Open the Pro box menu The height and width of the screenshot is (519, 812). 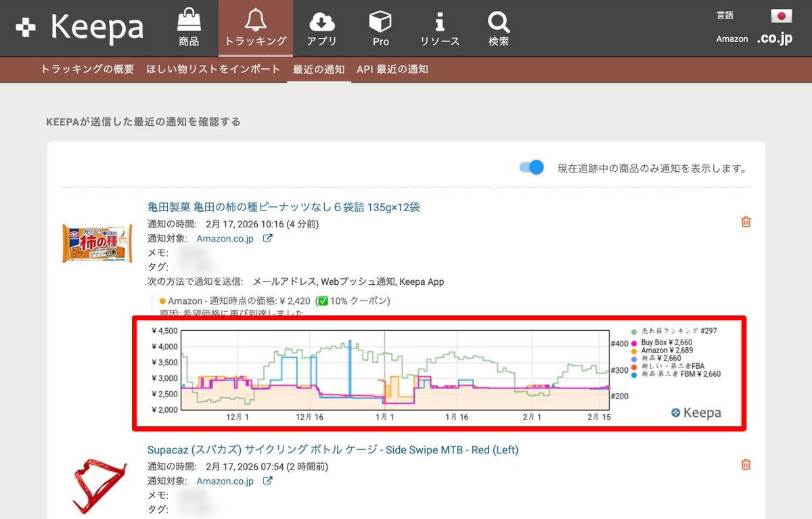pyautogui.click(x=380, y=28)
